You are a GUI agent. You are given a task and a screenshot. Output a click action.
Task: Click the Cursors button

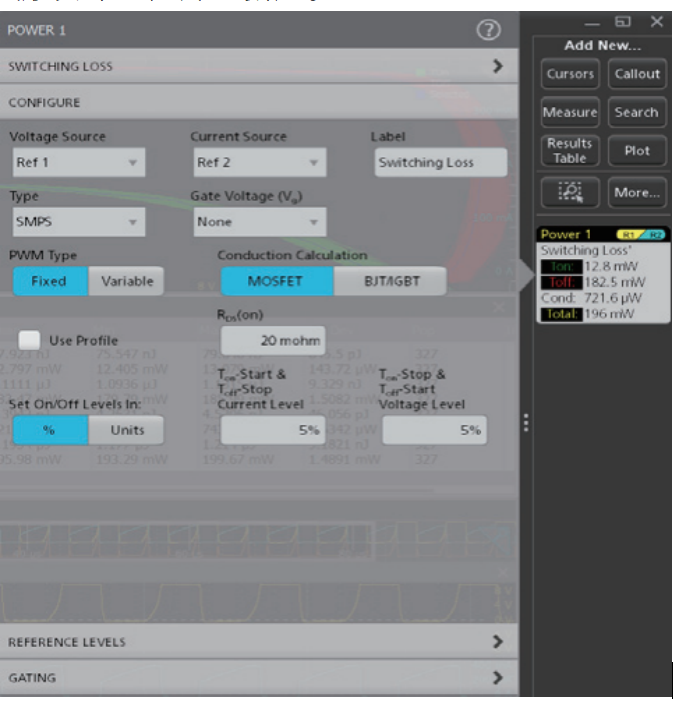point(570,74)
